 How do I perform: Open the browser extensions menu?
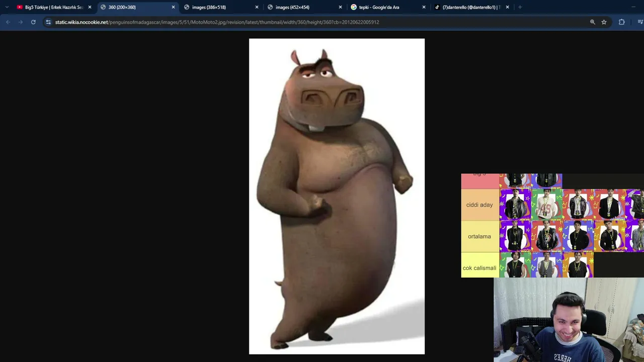pos(622,22)
